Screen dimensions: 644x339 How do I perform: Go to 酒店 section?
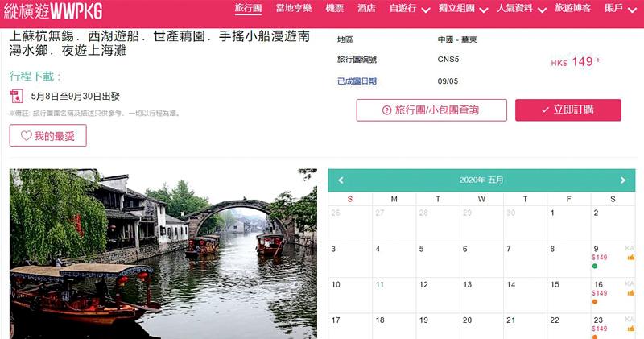[x=366, y=8]
